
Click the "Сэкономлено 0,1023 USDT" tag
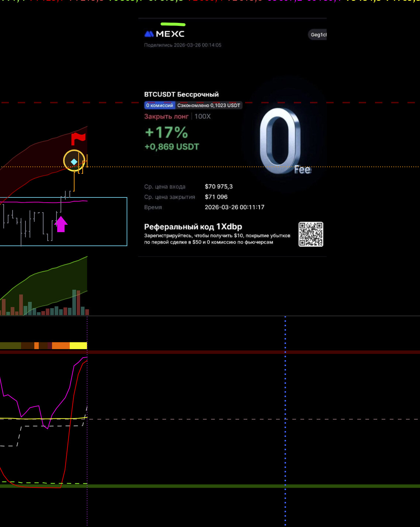(x=209, y=106)
